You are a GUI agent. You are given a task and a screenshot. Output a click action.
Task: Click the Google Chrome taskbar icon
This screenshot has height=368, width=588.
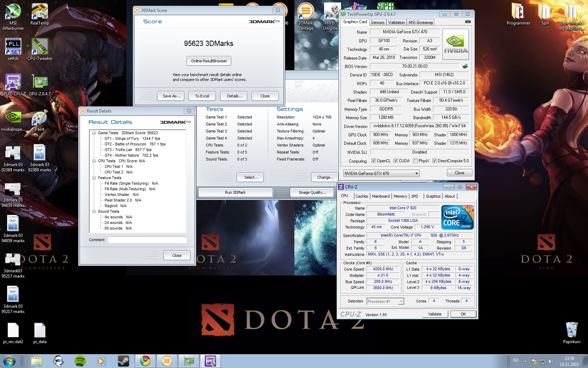coord(145,361)
